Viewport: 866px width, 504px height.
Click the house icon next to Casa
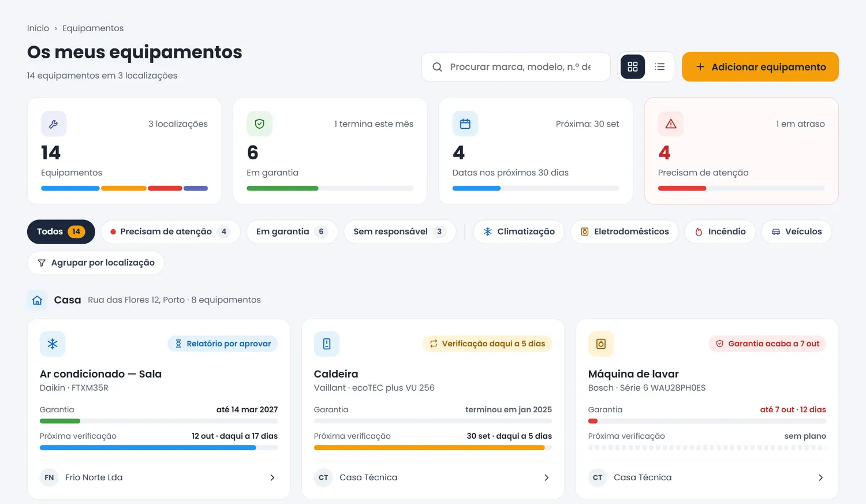[38, 300]
